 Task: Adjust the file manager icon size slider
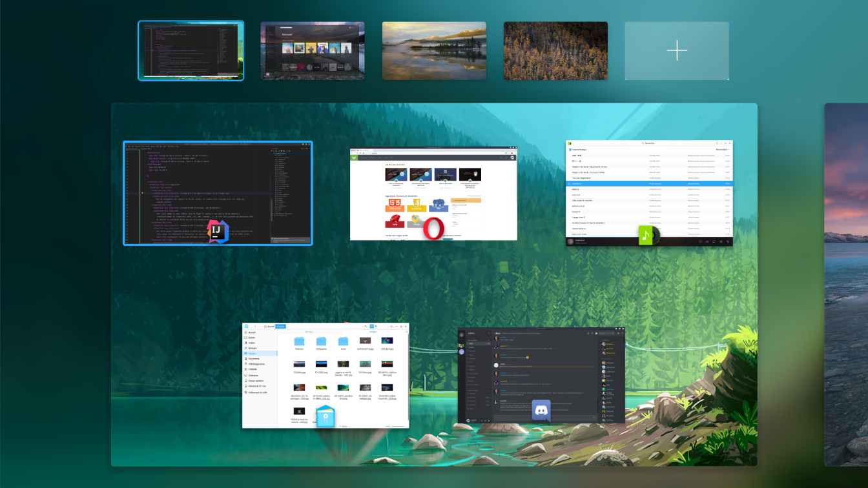[x=395, y=427]
